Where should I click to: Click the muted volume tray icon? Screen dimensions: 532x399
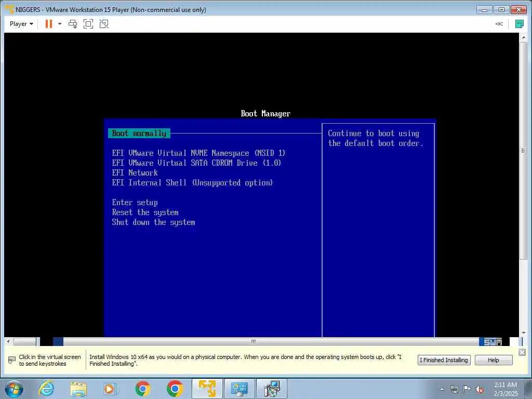480,389
